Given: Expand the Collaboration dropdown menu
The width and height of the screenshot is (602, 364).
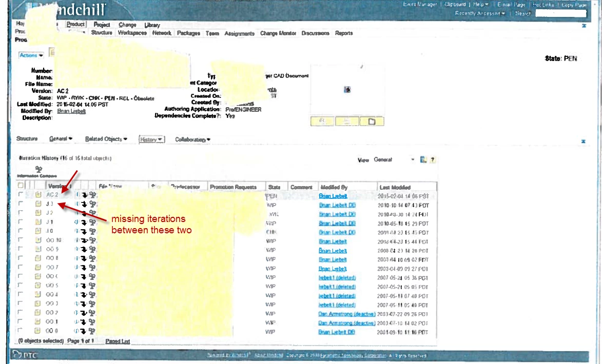Looking at the screenshot, I should click(x=193, y=139).
